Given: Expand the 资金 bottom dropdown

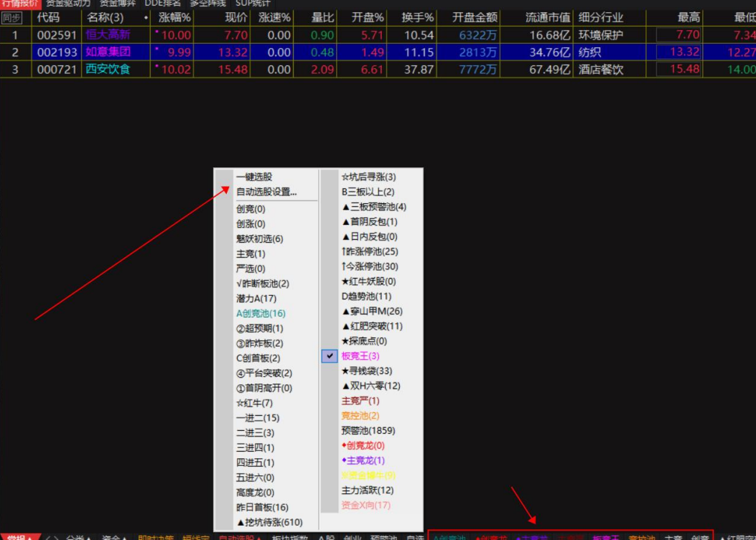Looking at the screenshot, I should [x=113, y=537].
